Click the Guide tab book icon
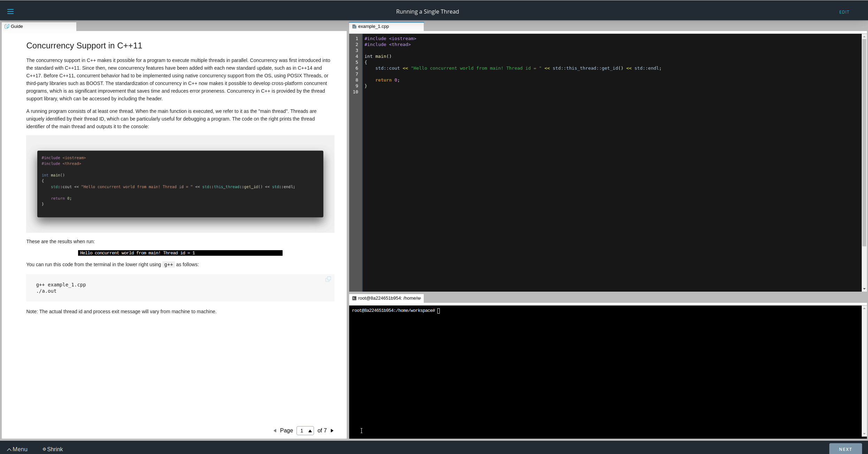The image size is (868, 454). (7, 26)
